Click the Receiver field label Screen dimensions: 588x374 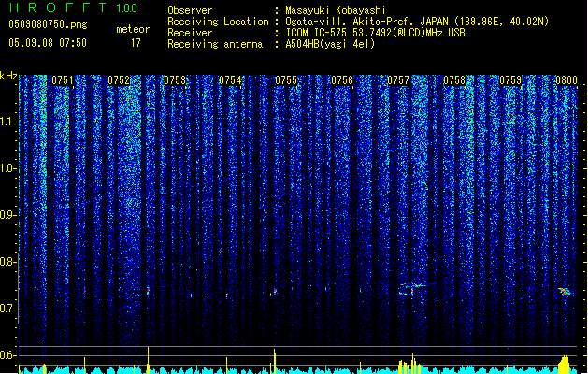tap(190, 33)
